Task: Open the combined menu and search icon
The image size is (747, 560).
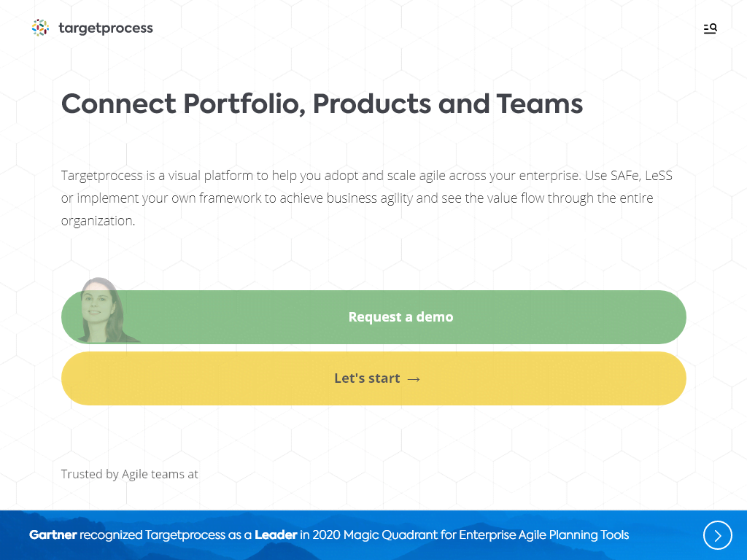Action: [x=709, y=28]
